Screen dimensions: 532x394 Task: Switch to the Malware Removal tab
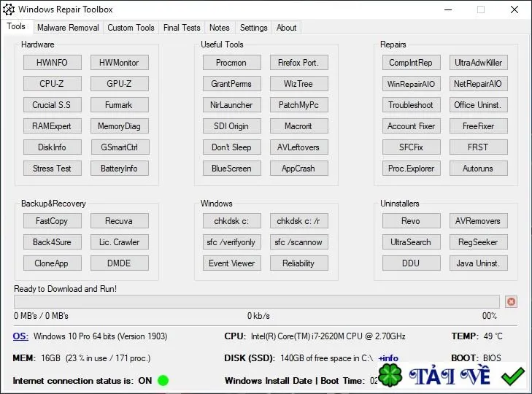pos(68,28)
